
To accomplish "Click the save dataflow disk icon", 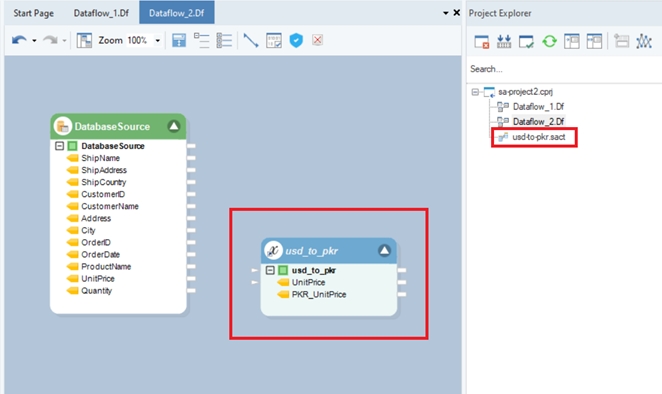I will [x=179, y=41].
